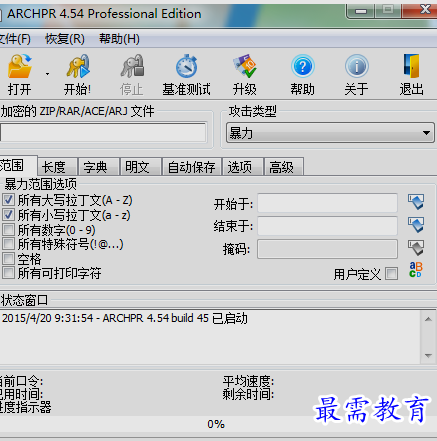437x441 pixels.
Task: Click the 平均速度: label
Action: [248, 381]
